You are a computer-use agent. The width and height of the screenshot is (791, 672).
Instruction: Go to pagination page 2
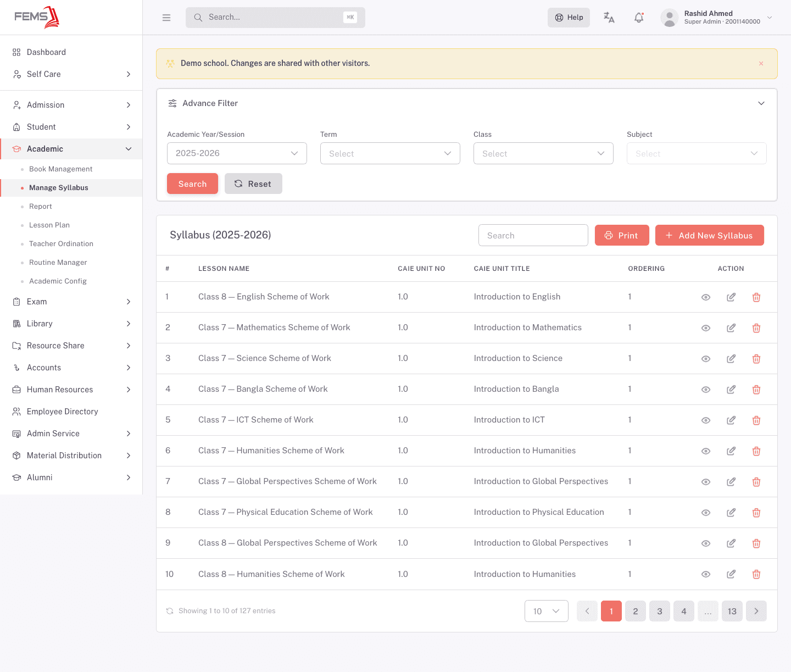(636, 611)
